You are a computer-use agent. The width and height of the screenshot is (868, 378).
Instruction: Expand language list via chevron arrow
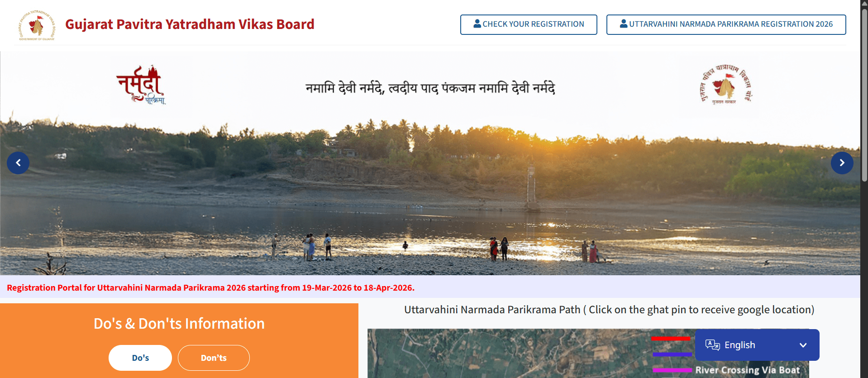(803, 345)
